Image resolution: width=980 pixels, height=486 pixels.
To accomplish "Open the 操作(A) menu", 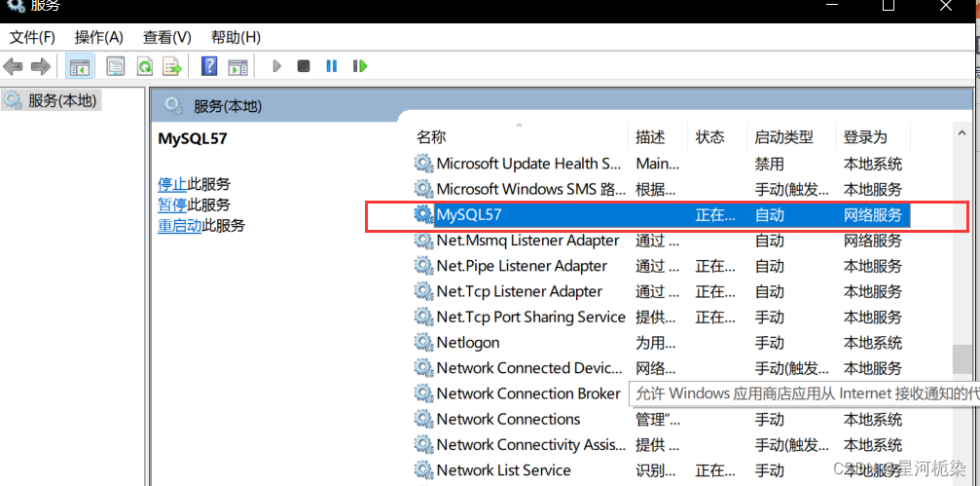I will 98,38.
